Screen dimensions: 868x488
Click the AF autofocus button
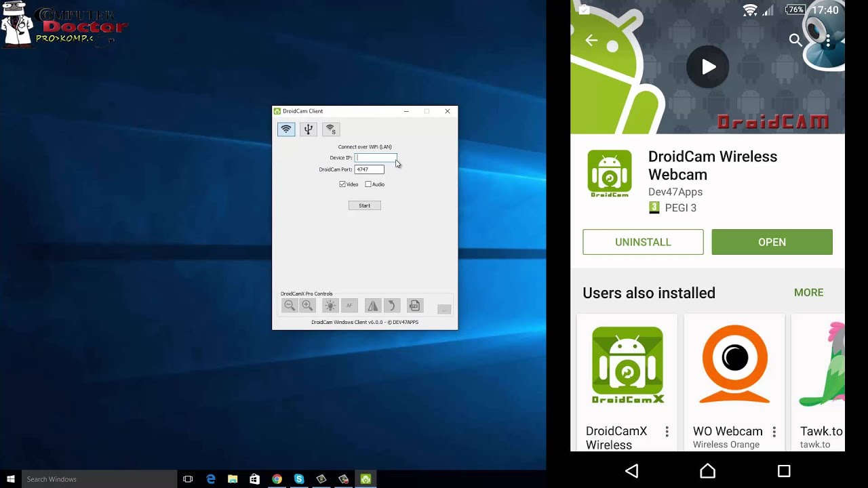(349, 306)
